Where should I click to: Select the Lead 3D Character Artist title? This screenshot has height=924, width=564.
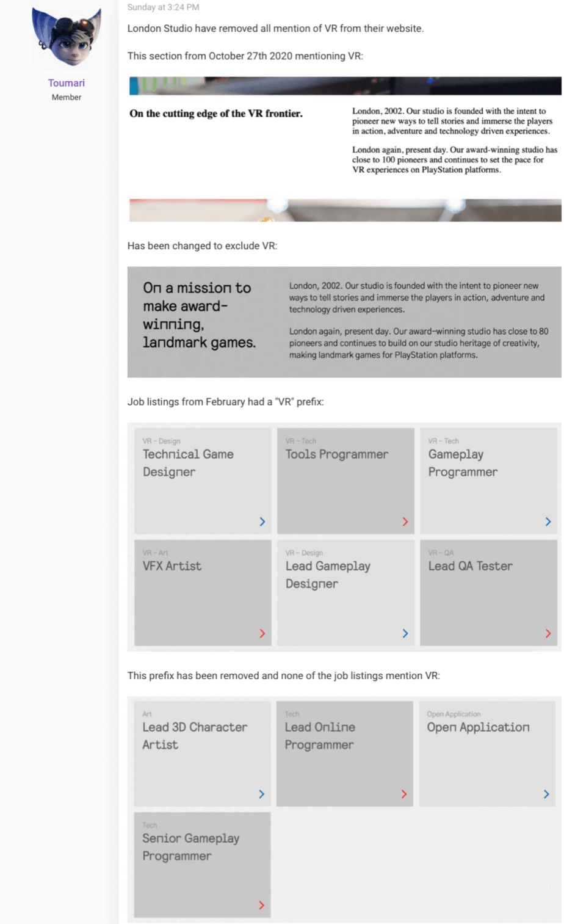point(195,736)
